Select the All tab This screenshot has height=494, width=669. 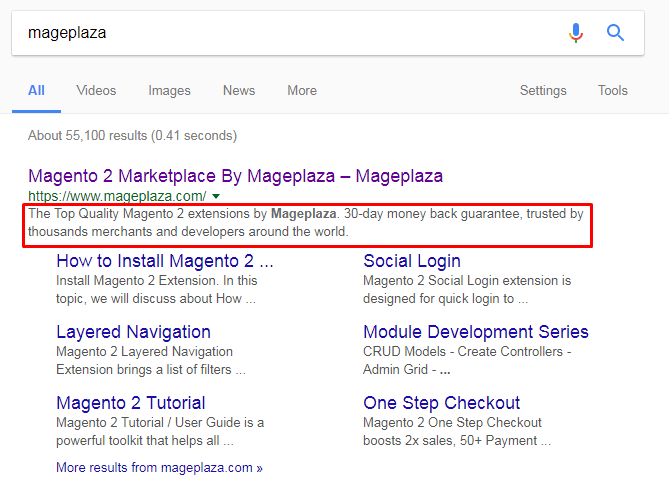pyautogui.click(x=36, y=90)
